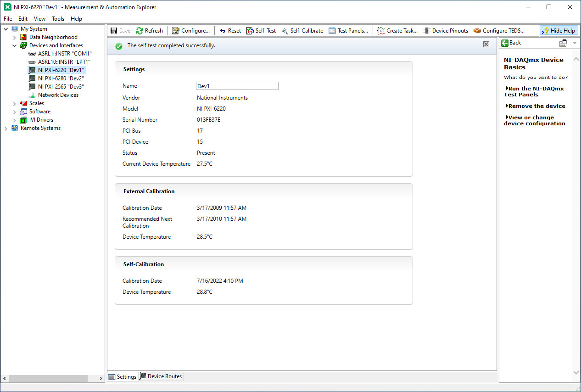Click temperature value 27.5°C
Image resolution: width=581 pixels, height=392 pixels.
point(205,164)
